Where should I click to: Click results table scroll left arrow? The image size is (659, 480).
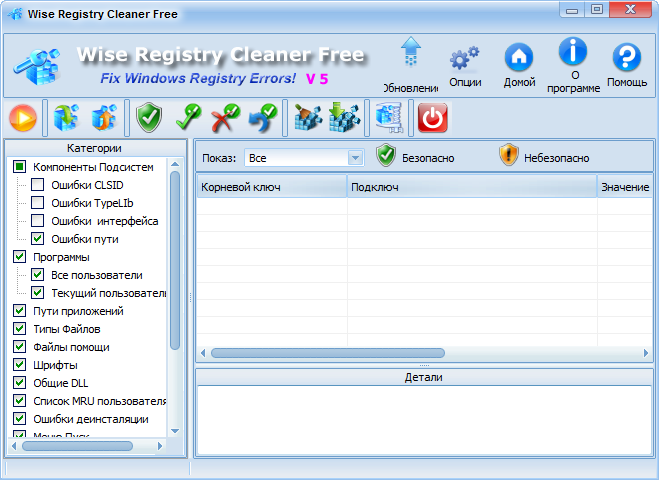pyautogui.click(x=203, y=353)
